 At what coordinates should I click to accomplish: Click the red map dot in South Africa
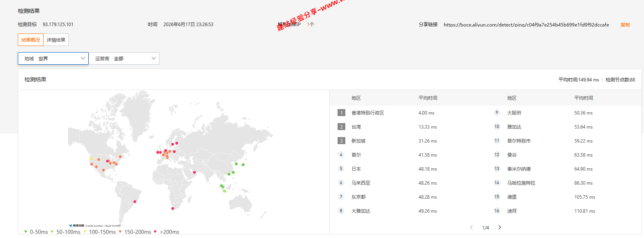pyautogui.click(x=173, y=208)
